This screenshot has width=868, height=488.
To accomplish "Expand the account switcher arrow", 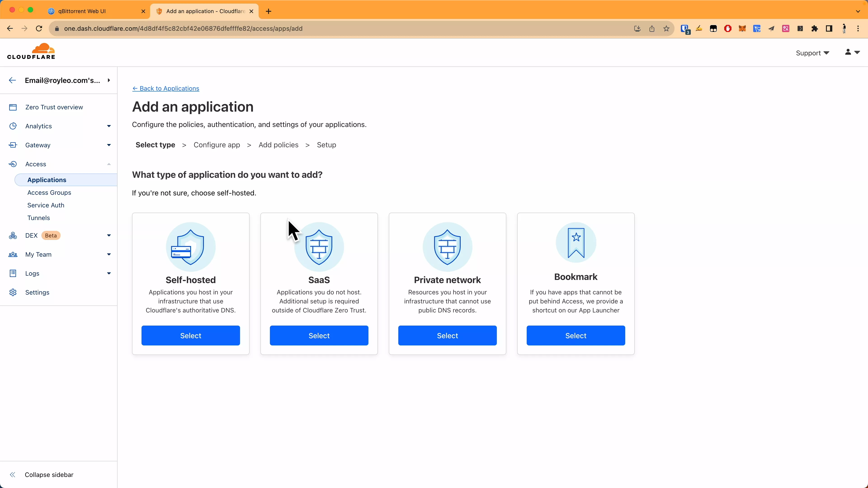I will coord(109,80).
